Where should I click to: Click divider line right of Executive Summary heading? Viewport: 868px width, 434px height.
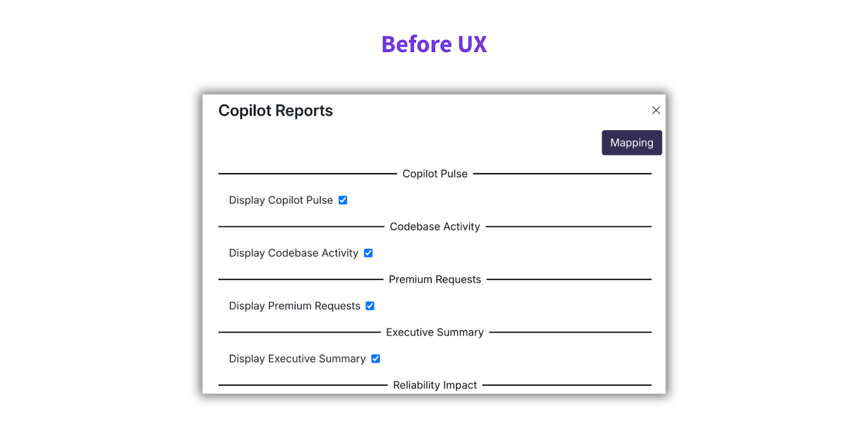coord(570,332)
